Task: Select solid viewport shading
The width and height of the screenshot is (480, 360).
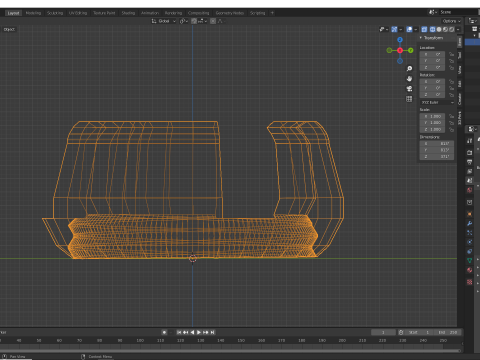Action: pyautogui.click(x=439, y=30)
